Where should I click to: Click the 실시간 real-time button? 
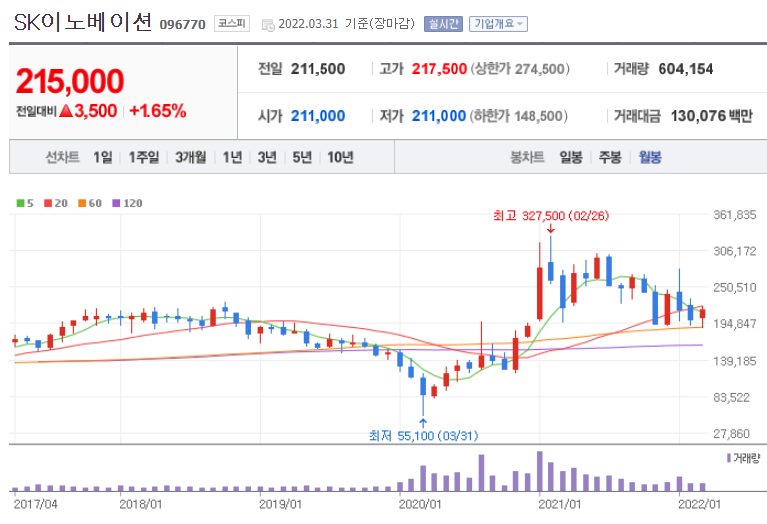443,24
